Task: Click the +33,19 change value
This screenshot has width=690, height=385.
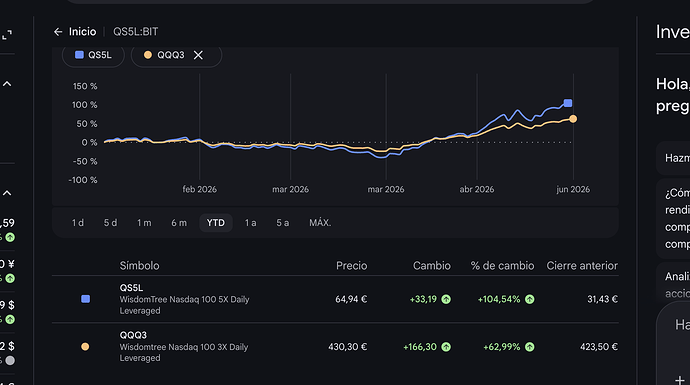Action: pyautogui.click(x=423, y=299)
